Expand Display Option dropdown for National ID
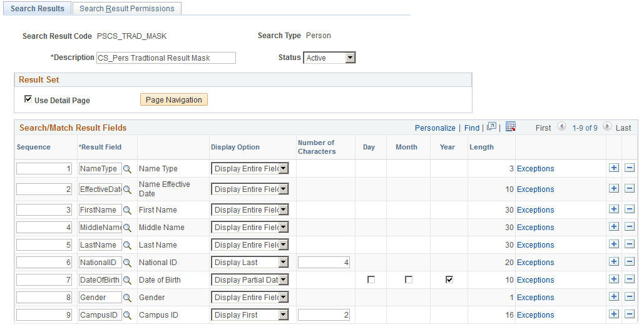 click(250, 263)
